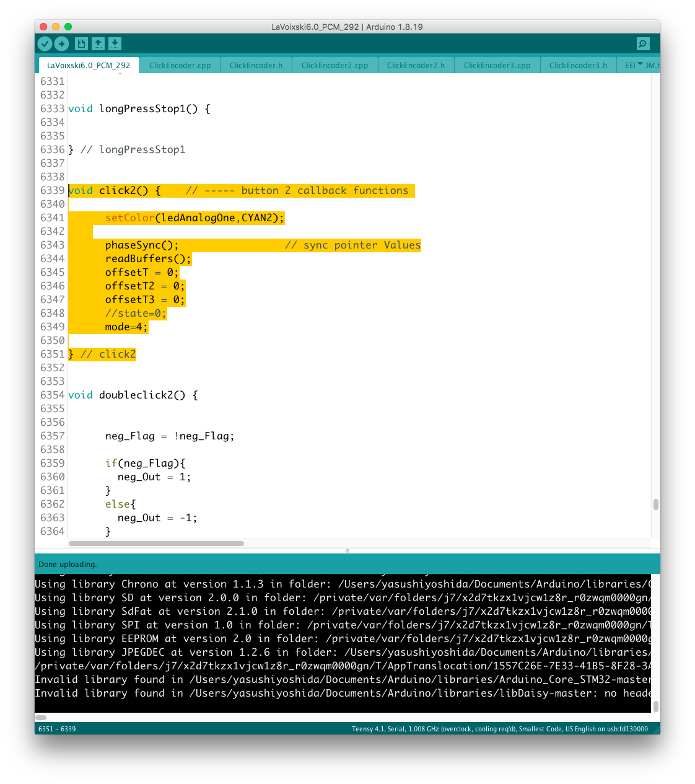This screenshot has height=784, width=695.
Task: Open the ClickEncoder2.h tab
Action: pos(416,65)
